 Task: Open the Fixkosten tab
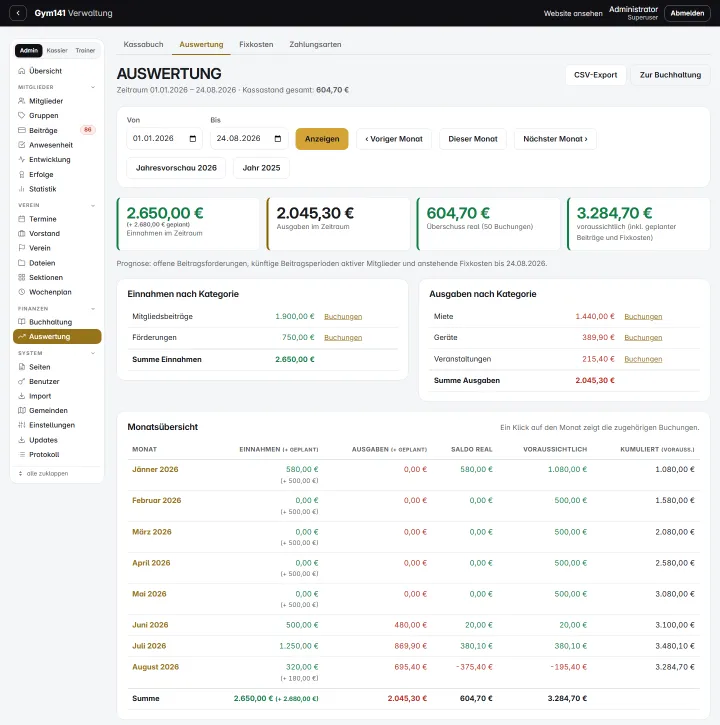256,44
